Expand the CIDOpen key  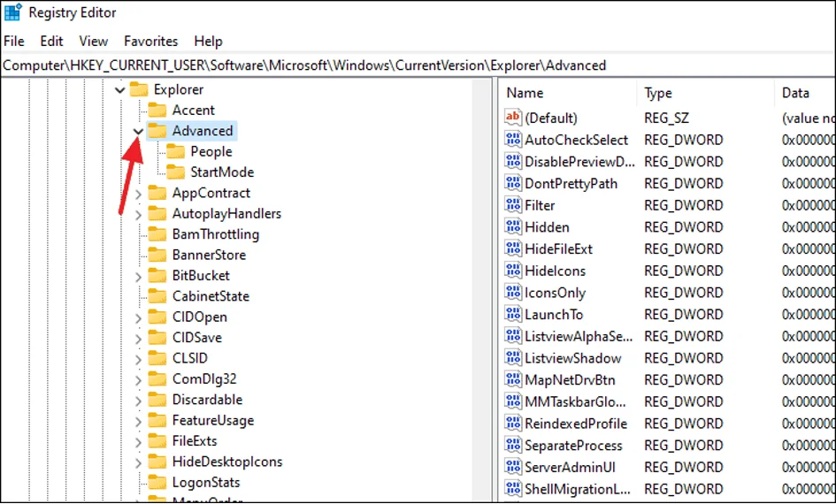(x=138, y=318)
